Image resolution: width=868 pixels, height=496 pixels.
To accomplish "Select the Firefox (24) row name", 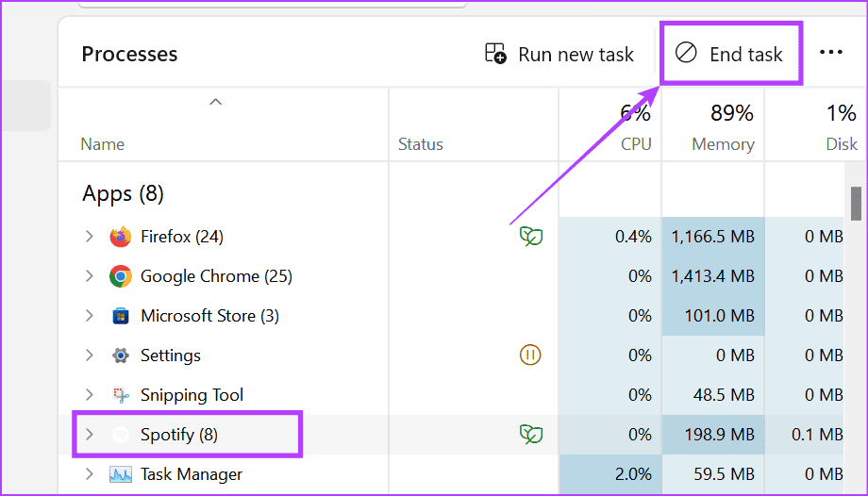I will click(181, 237).
